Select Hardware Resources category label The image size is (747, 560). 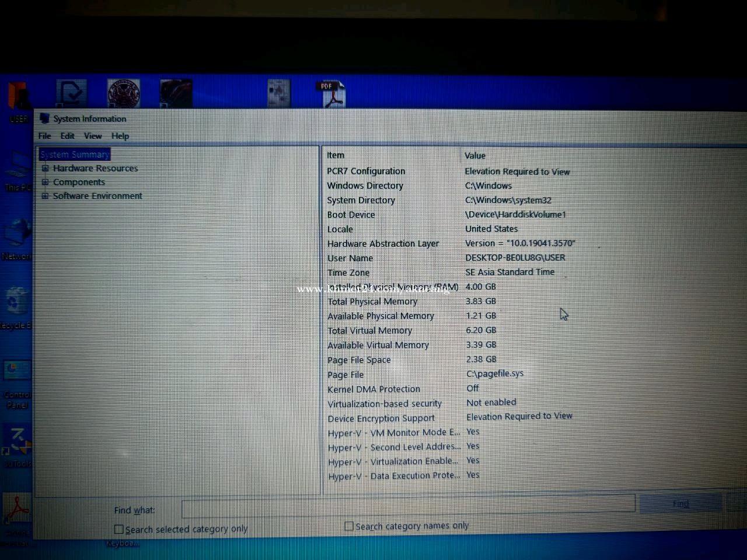click(x=96, y=168)
